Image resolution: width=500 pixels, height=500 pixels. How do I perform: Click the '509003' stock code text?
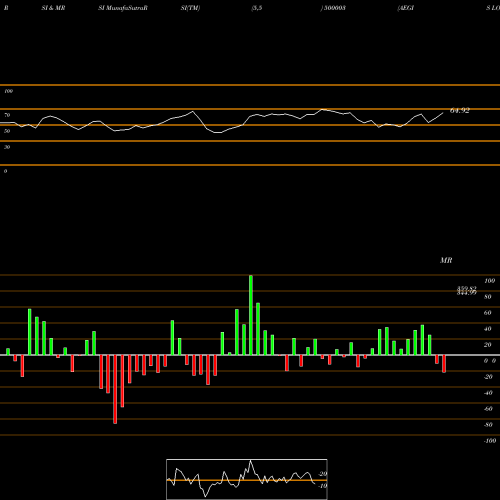tap(335, 8)
